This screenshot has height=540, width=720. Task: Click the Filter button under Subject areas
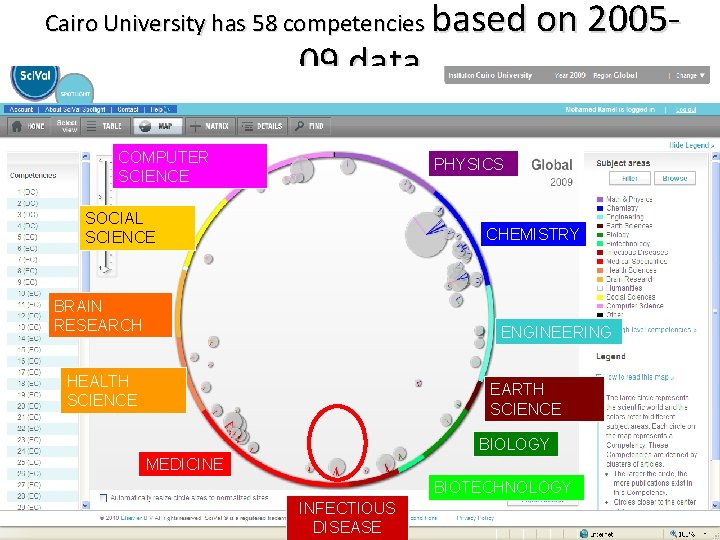(630, 178)
